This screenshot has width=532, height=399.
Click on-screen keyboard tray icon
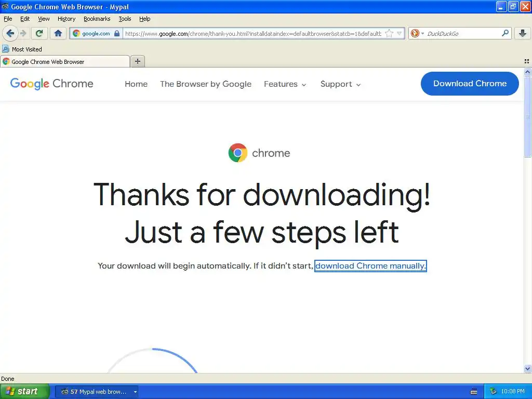(474, 392)
